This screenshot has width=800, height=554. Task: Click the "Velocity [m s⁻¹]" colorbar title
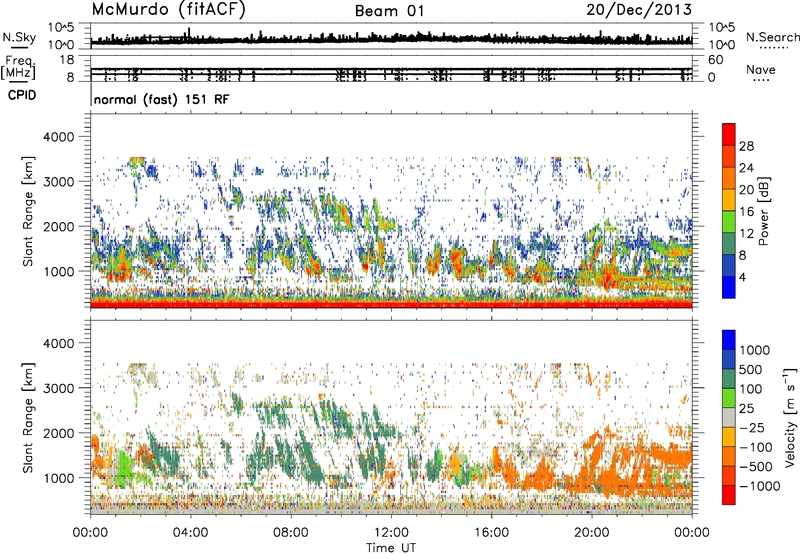[x=790, y=417]
